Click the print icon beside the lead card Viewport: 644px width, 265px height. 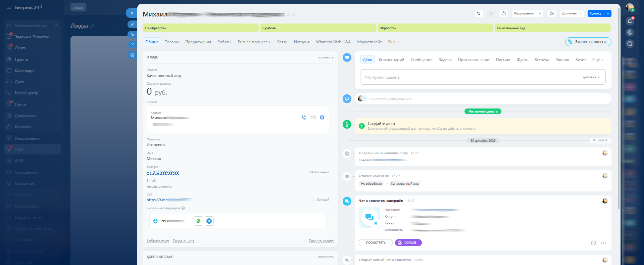tap(132, 55)
